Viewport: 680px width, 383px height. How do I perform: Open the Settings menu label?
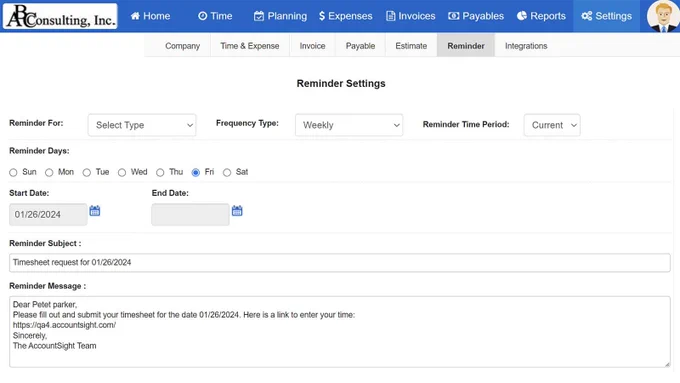(x=613, y=16)
